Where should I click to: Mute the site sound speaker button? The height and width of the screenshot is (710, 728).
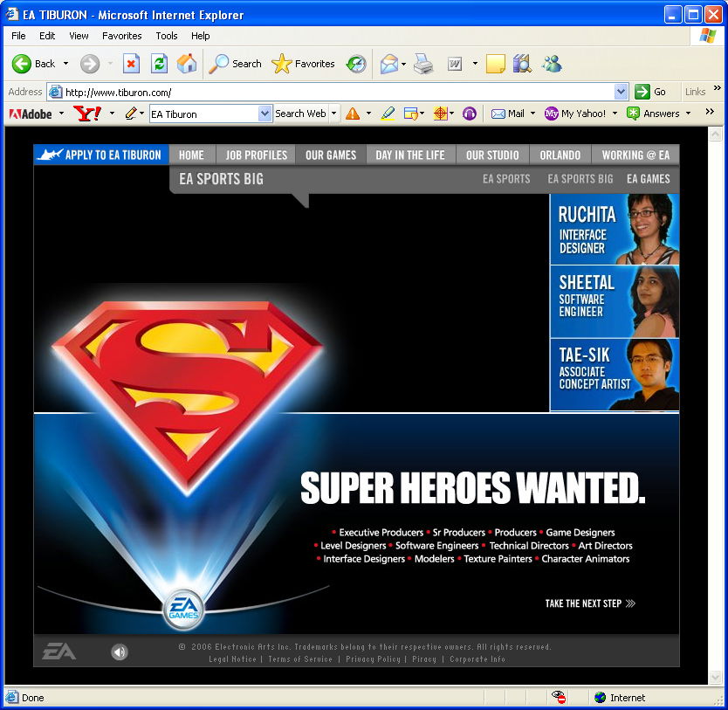tap(120, 652)
